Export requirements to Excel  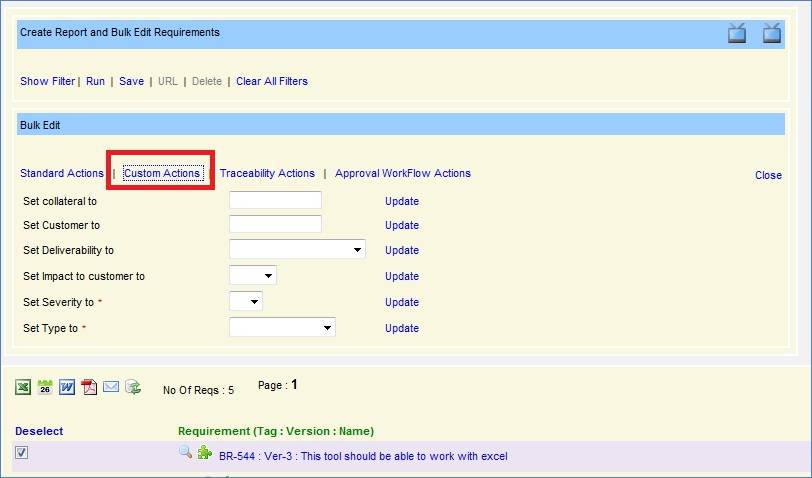pyautogui.click(x=23, y=387)
